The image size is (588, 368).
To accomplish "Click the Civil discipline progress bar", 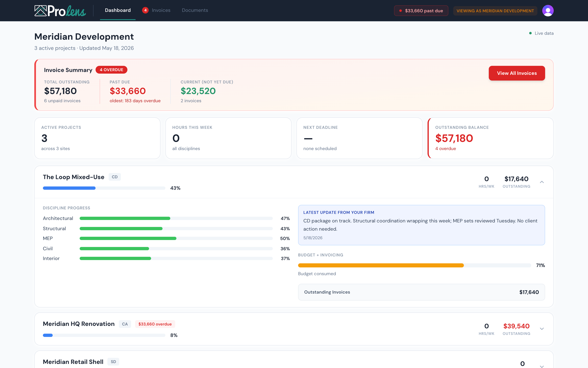I will click(176, 249).
